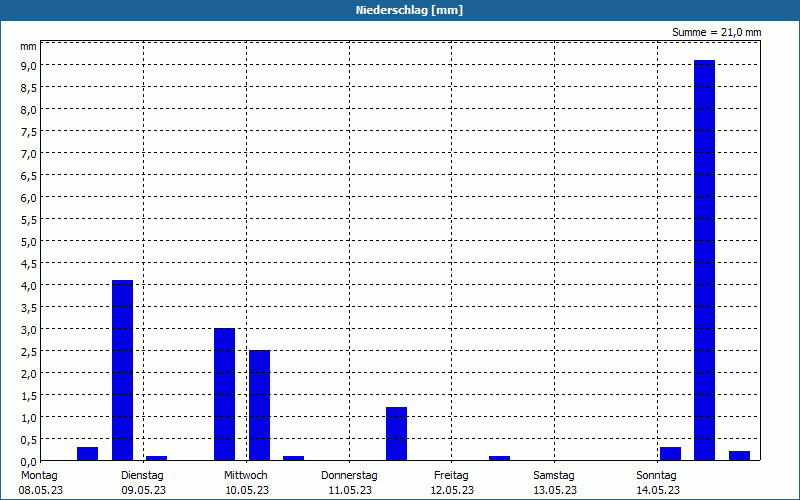This screenshot has width=800, height=500.
Task: Click the Dienstag axis label
Action: coord(142,475)
